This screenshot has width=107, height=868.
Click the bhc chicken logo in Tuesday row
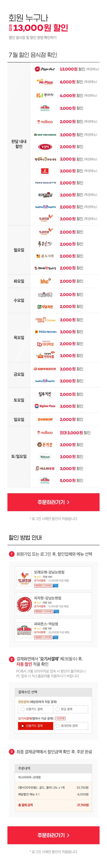45,281
